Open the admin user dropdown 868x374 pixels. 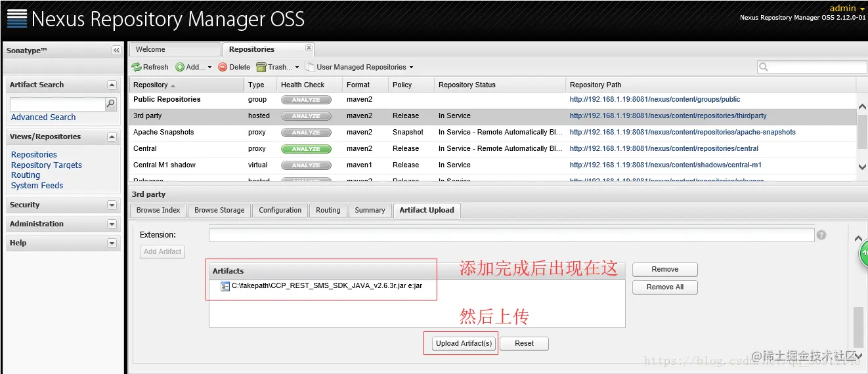[847, 9]
